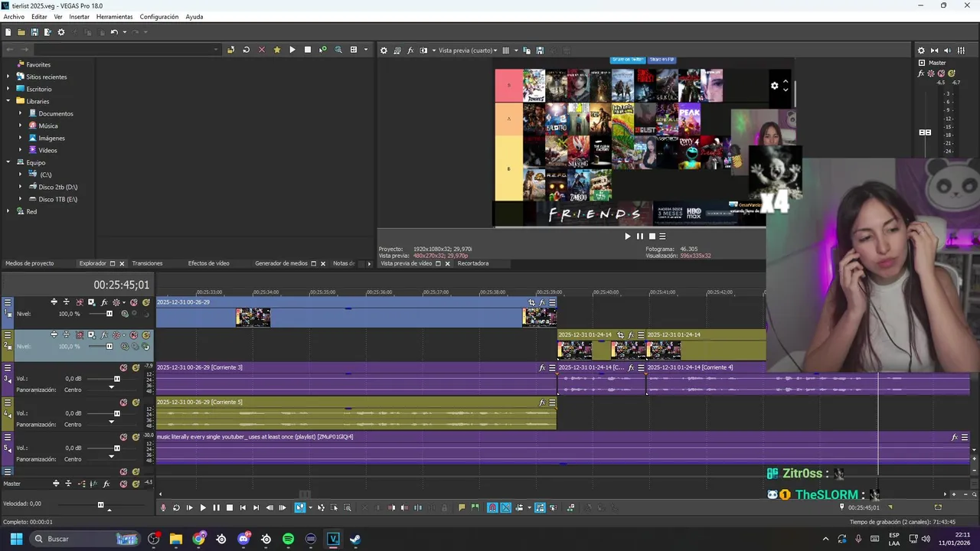The image size is (980, 551).
Task: Open the Insertar menu
Action: [79, 17]
